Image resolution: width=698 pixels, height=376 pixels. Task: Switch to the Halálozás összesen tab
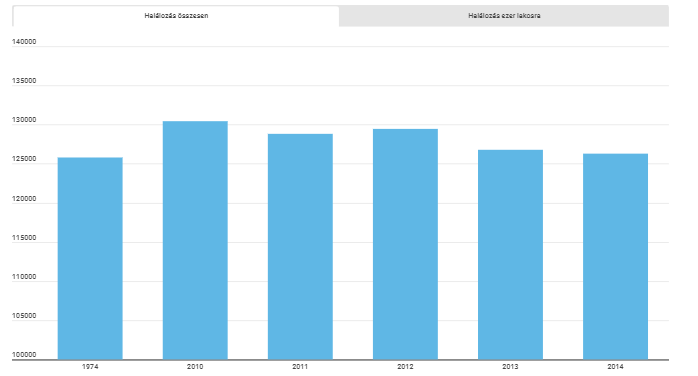176,16
